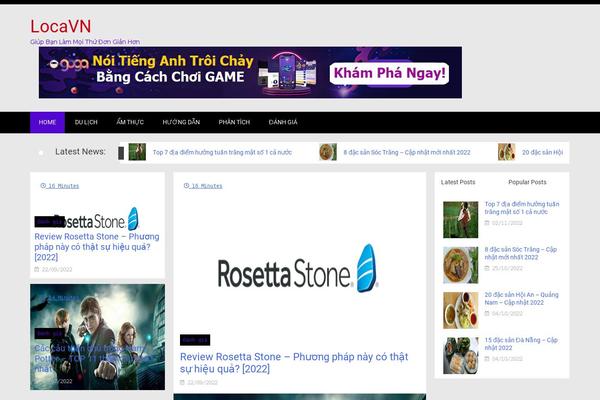
Task: Open sidebar post Top 7 địa điểm hướng tuần trăng mật
Action: (x=522, y=208)
